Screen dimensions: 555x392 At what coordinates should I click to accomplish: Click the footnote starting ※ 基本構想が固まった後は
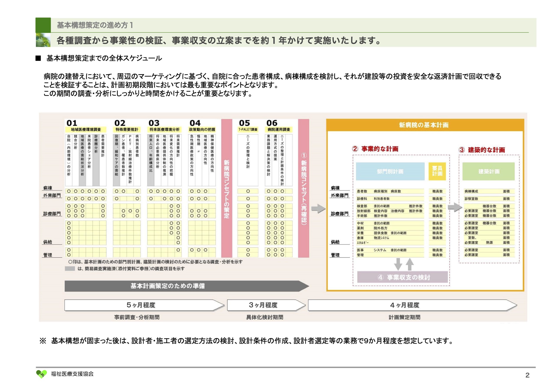tap(247, 341)
